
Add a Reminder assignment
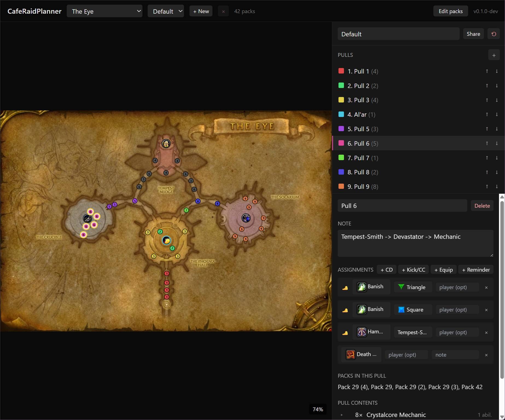tap(476, 270)
